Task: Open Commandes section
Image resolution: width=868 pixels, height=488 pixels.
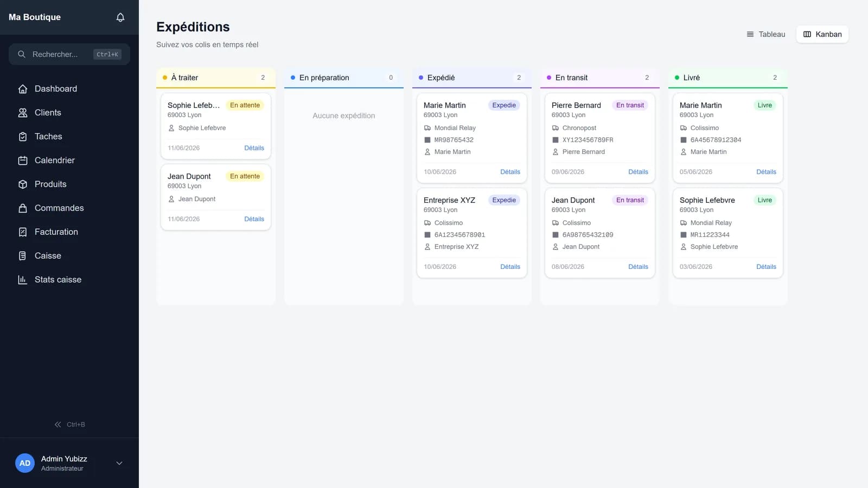Action: [x=69, y=208]
